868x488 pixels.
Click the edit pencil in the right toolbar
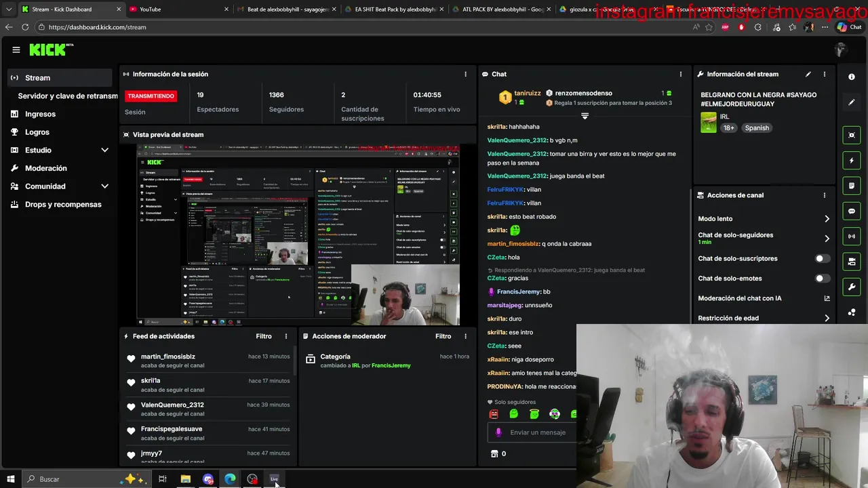852,102
